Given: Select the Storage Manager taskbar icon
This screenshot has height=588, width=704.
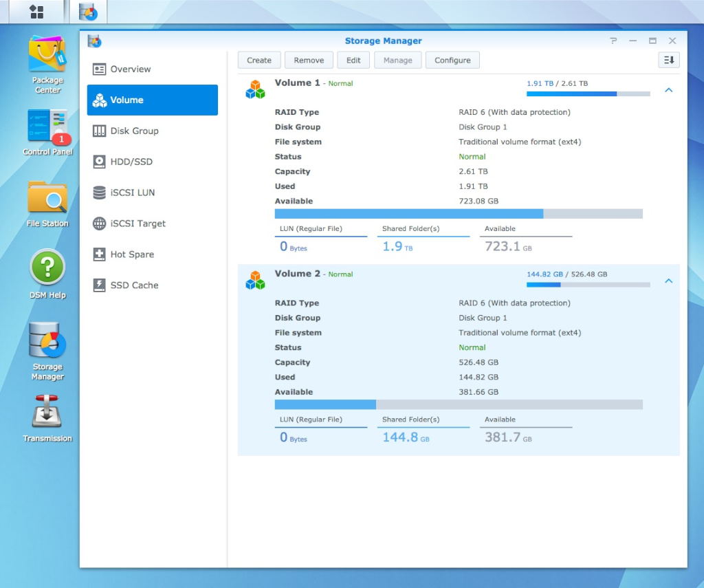Looking at the screenshot, I should tap(88, 12).
